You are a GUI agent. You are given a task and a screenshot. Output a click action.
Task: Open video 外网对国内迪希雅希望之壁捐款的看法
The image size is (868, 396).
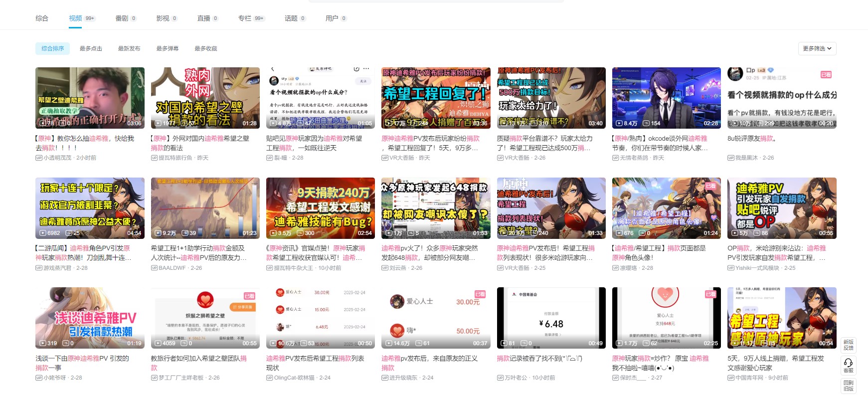pyautogui.click(x=200, y=143)
